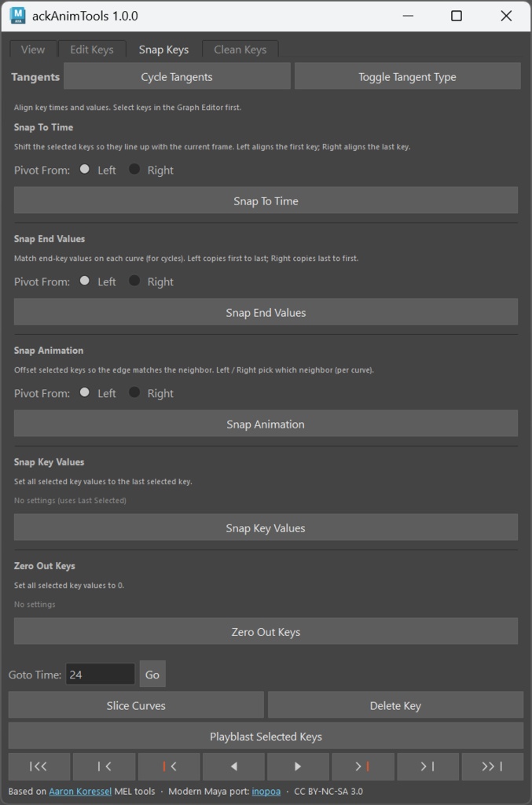Image resolution: width=532 pixels, height=805 pixels.
Task: Open the Aaron Koressel link
Action: click(80, 791)
